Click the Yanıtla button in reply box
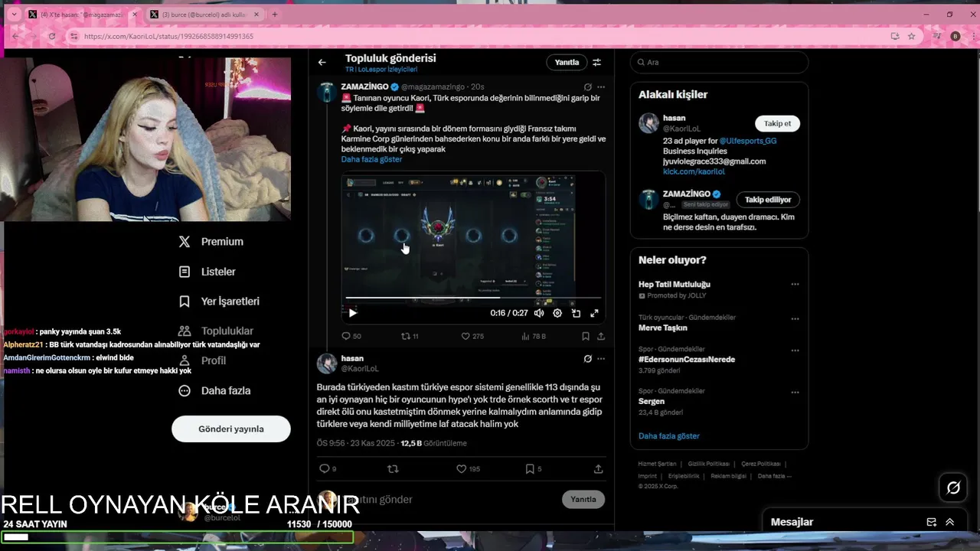 coord(583,500)
